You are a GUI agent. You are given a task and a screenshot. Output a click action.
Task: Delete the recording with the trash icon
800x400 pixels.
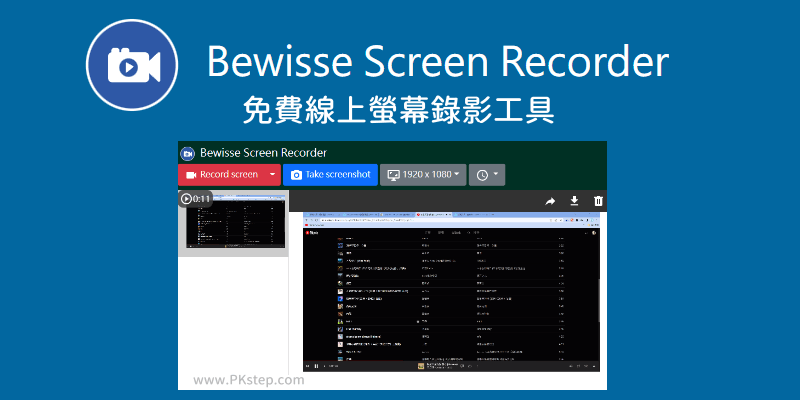[598, 201]
